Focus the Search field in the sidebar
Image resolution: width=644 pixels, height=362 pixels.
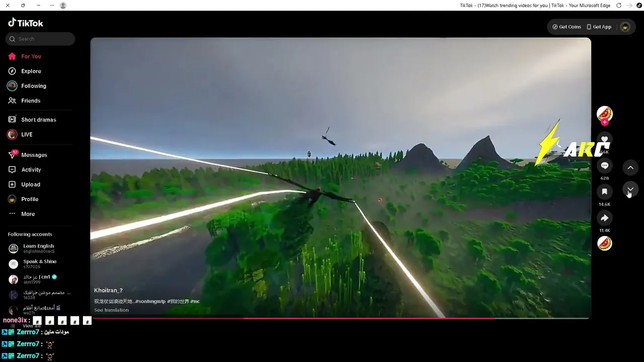(40, 39)
